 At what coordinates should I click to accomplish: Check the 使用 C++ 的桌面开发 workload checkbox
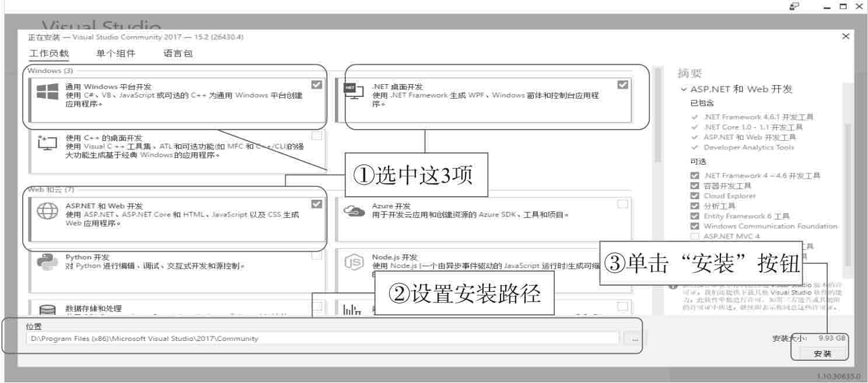coord(317,136)
